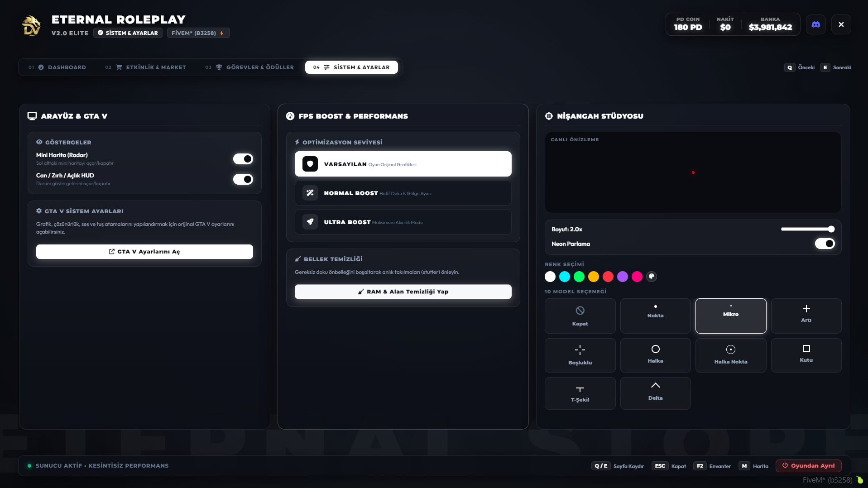Select the T-Şekil crosshair model
Viewport: 868px width, 488px height.
point(580,393)
